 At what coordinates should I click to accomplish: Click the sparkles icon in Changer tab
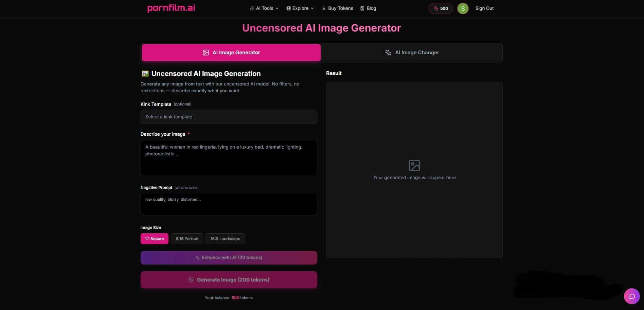[x=388, y=53]
